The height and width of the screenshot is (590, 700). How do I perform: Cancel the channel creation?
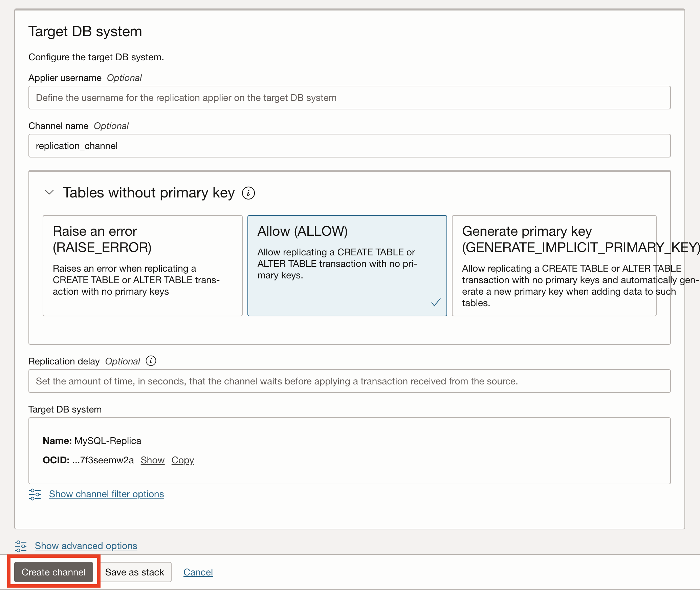pyautogui.click(x=198, y=572)
